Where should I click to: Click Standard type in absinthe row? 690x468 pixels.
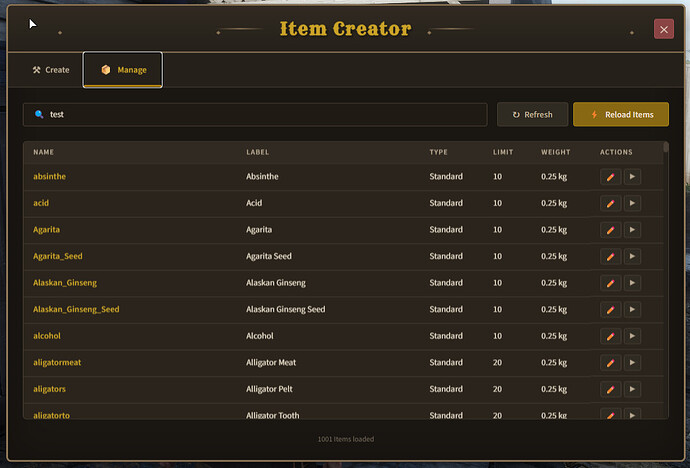click(x=446, y=176)
